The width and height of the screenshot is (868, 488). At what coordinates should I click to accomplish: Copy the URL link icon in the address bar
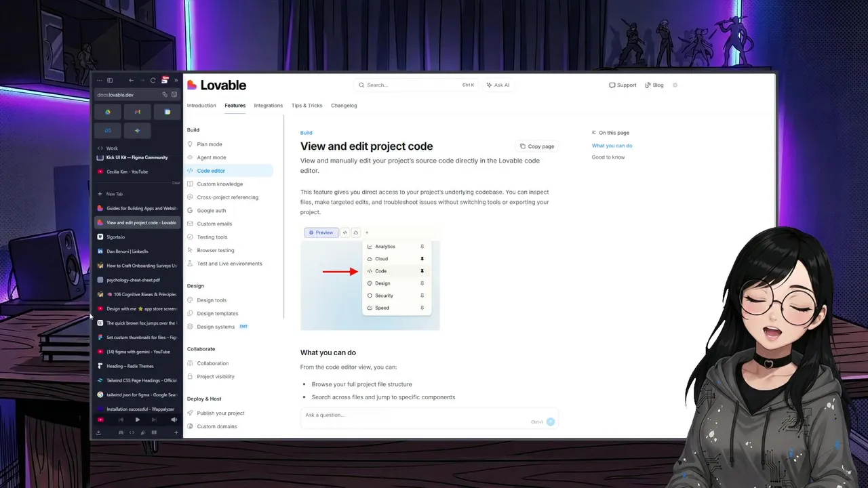(164, 94)
